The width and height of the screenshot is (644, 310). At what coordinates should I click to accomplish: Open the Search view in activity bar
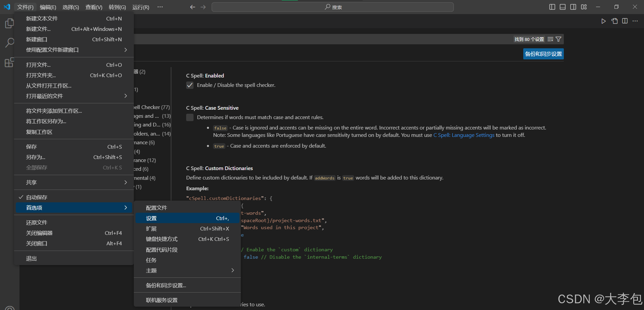[9, 43]
